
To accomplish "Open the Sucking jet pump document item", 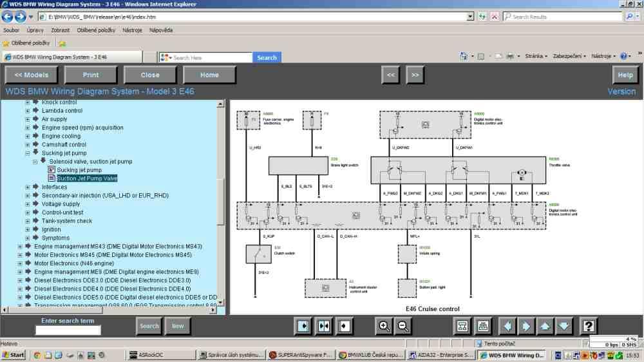I will [79, 169].
